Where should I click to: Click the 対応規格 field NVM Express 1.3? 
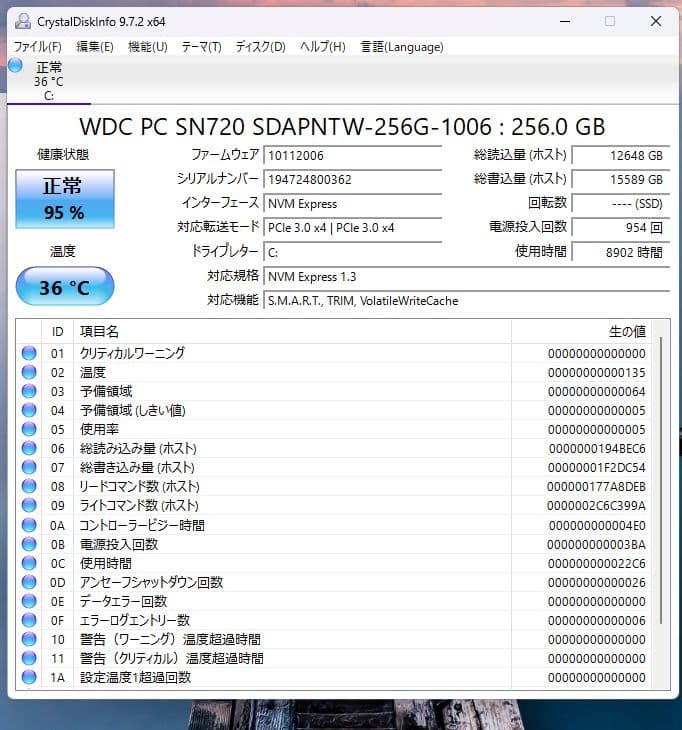(x=466, y=277)
